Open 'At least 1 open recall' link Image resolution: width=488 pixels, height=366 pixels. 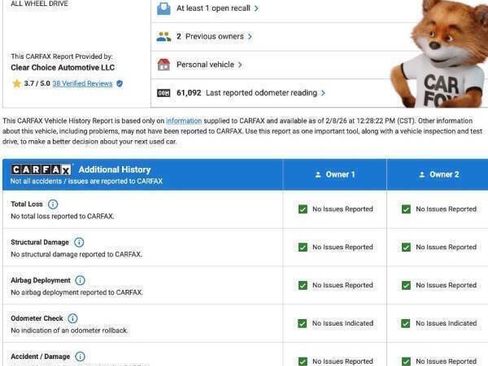point(213,8)
